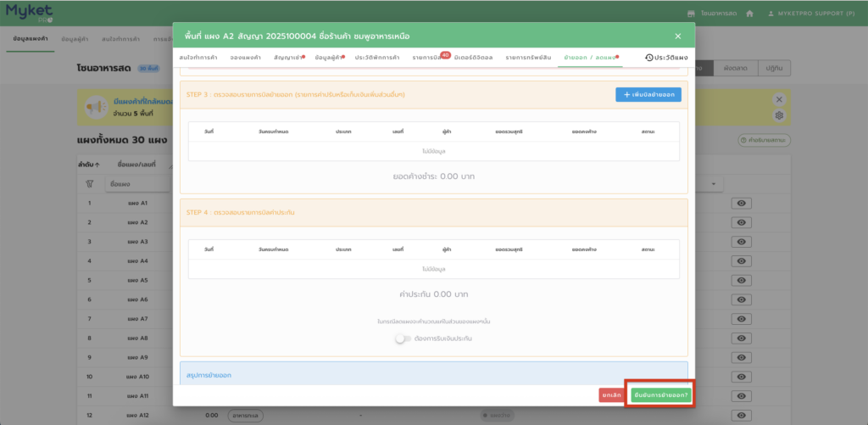Click the home icon in top bar

[x=748, y=14]
